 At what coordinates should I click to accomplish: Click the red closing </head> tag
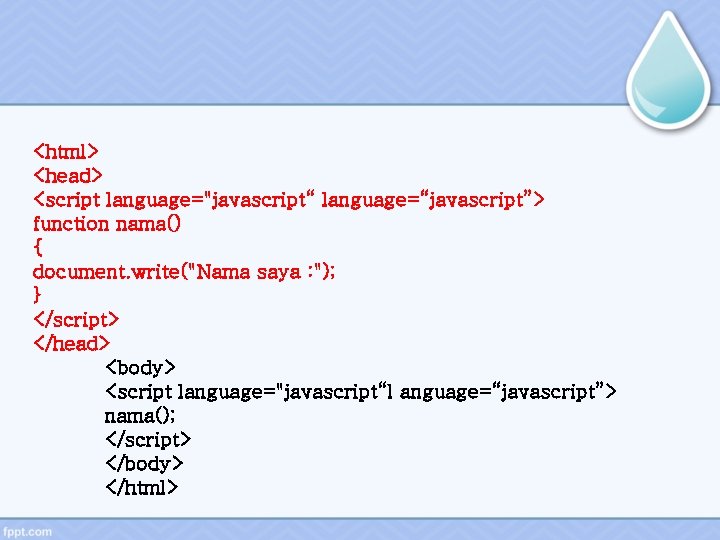point(72,343)
